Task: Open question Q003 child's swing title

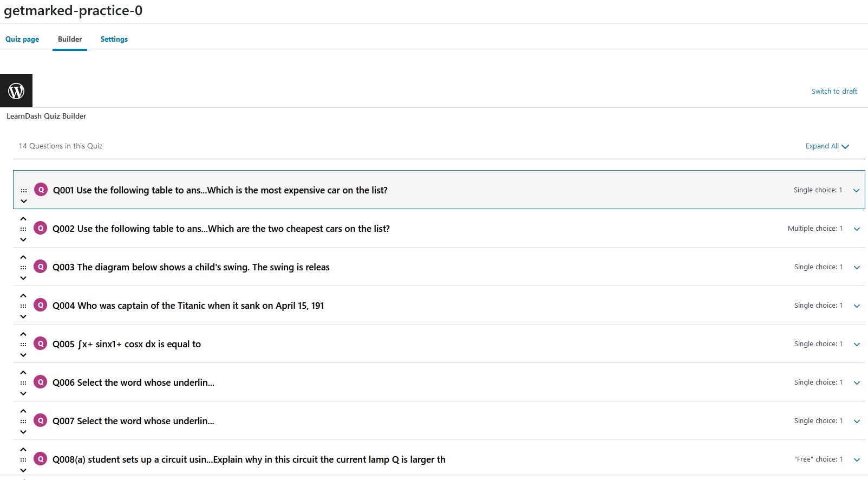Action: (x=191, y=267)
